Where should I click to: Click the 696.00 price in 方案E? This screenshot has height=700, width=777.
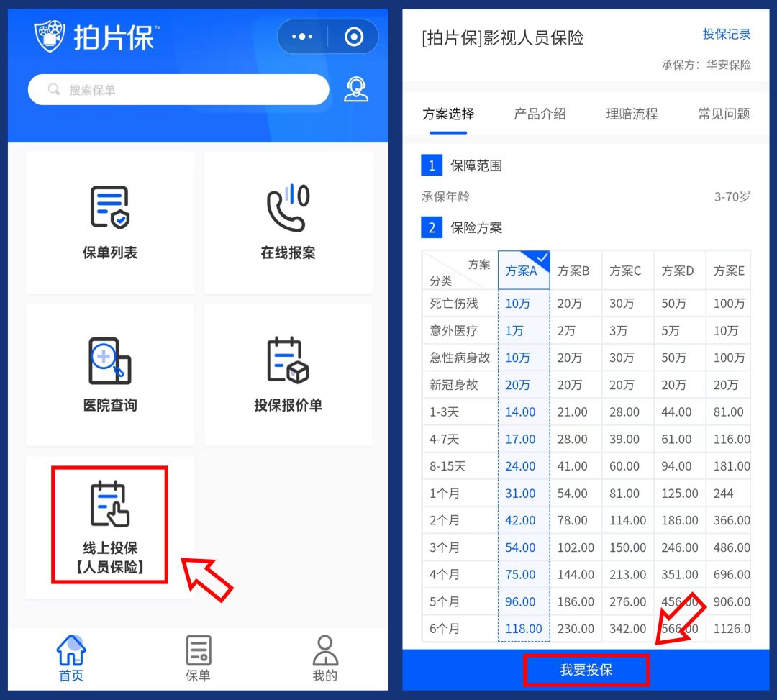pos(732,574)
